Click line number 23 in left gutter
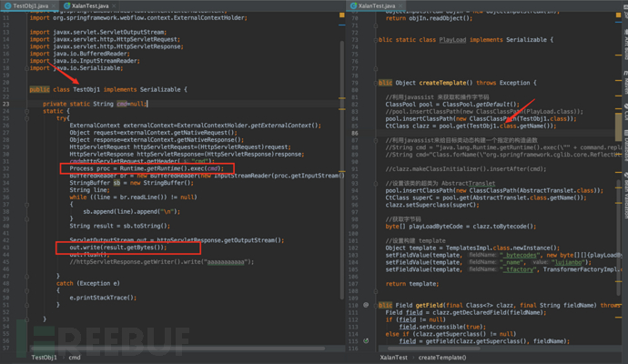The width and height of the screenshot is (628, 364). [x=5, y=104]
